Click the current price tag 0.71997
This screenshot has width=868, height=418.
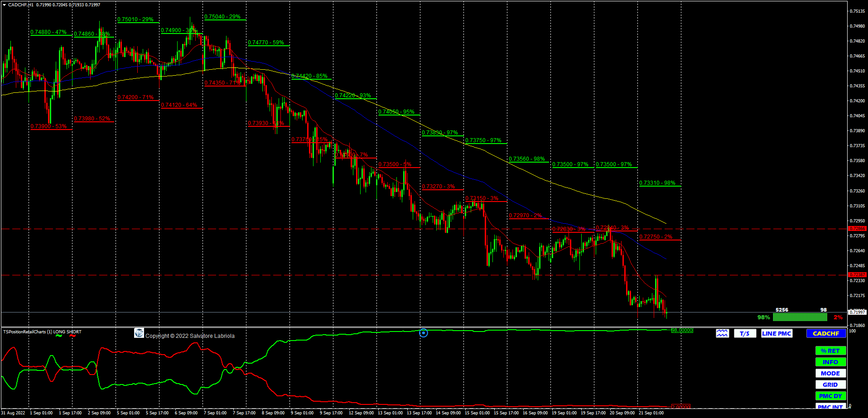[x=858, y=312]
